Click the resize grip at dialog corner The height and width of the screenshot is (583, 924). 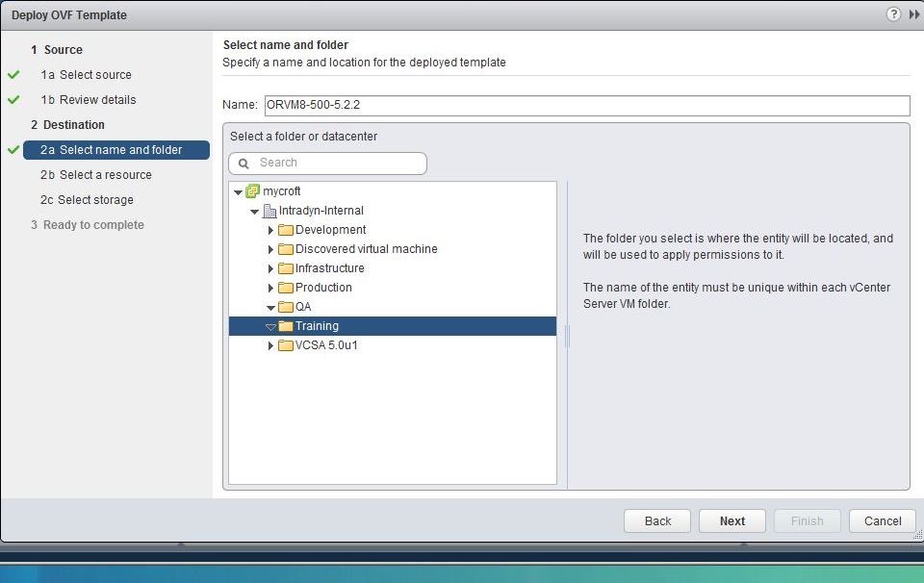pyautogui.click(x=917, y=535)
